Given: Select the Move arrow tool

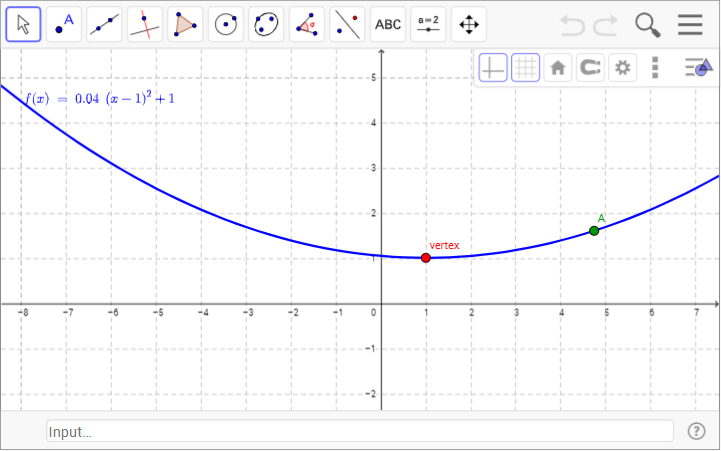Looking at the screenshot, I should (23, 24).
